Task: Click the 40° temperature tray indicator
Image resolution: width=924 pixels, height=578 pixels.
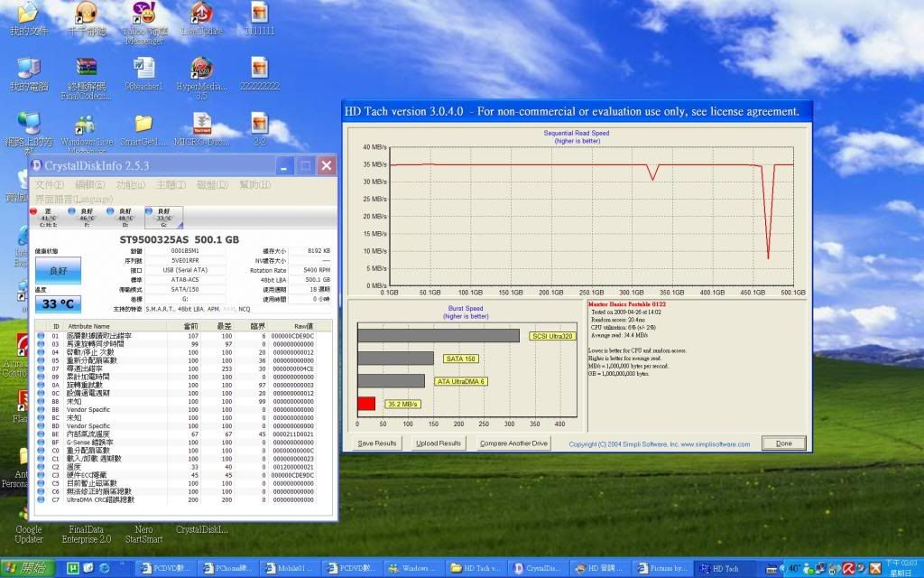Action: click(x=794, y=569)
